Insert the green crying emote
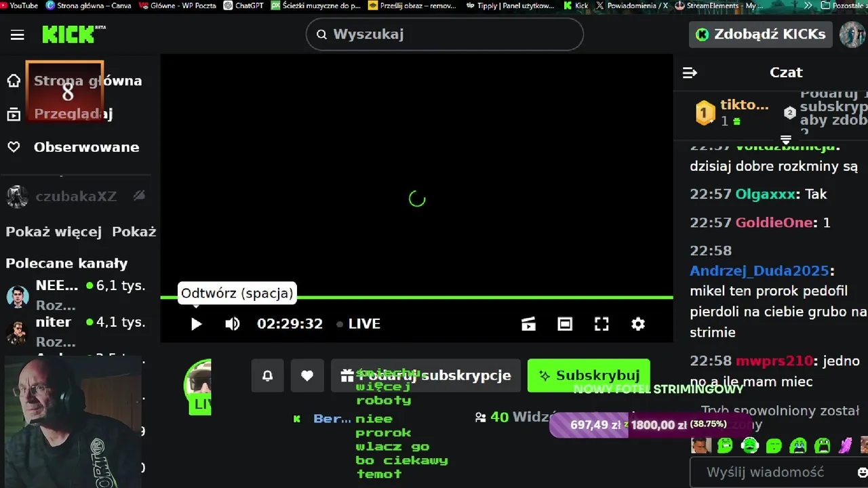The width and height of the screenshot is (868, 488). 798,445
